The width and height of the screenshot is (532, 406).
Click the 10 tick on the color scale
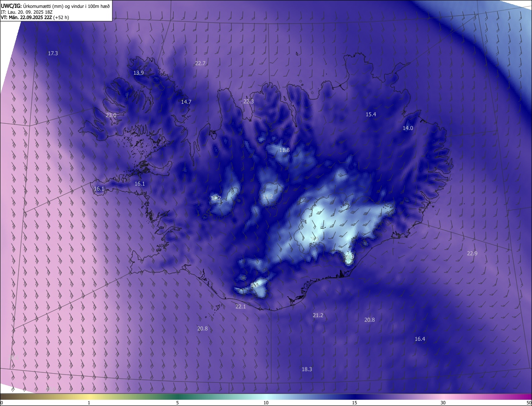click(x=266, y=403)
